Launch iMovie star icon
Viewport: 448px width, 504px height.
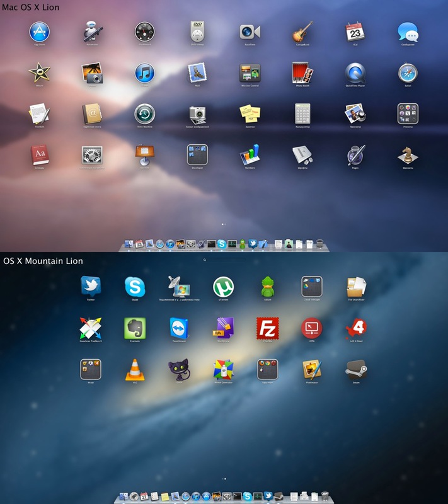pyautogui.click(x=39, y=73)
